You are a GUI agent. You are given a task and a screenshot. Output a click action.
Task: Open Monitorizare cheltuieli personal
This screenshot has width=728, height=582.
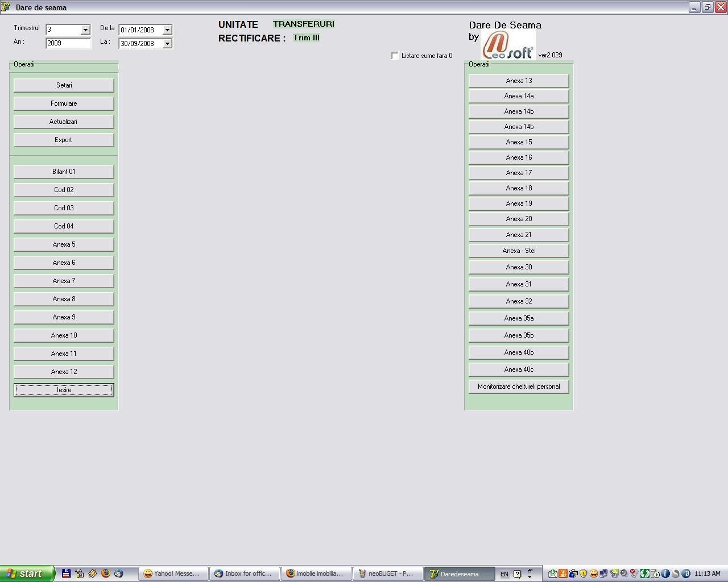(519, 386)
